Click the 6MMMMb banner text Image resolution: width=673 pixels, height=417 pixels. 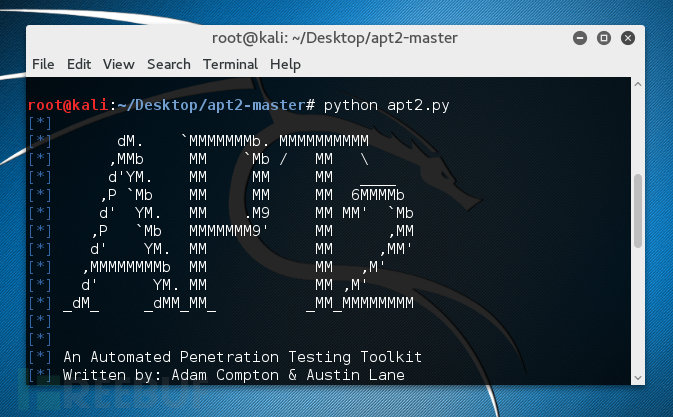click(378, 195)
